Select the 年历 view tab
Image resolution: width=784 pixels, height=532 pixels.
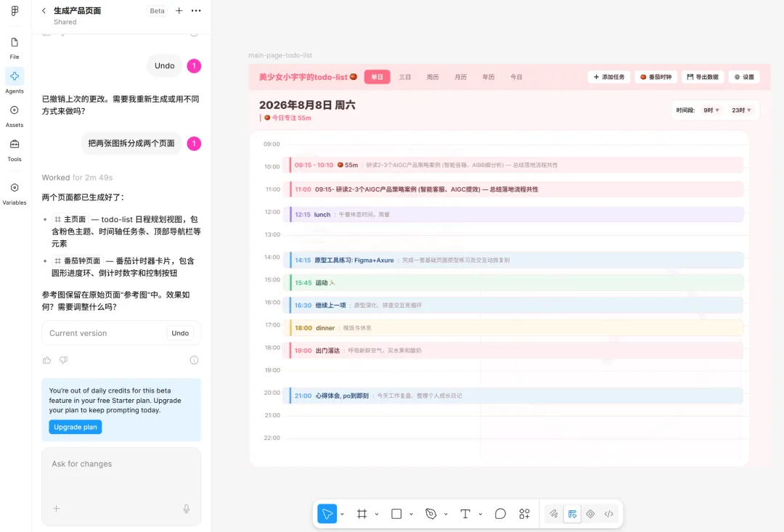pos(489,77)
